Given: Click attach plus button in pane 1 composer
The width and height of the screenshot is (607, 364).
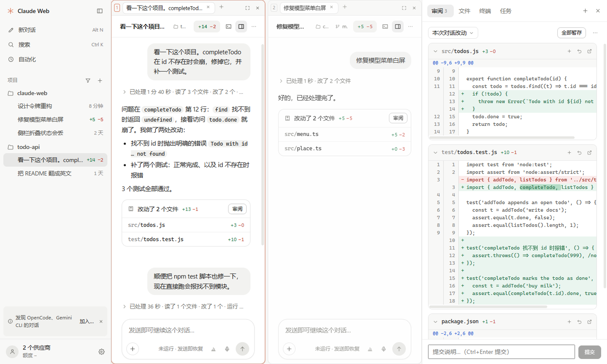Looking at the screenshot, I should pyautogui.click(x=133, y=349).
